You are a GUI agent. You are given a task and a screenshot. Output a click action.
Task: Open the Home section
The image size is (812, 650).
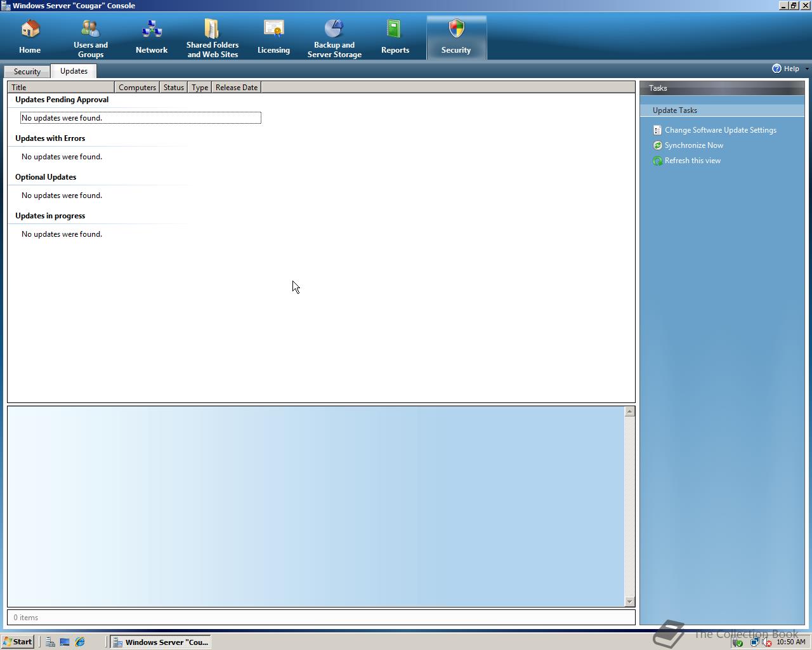click(30, 38)
